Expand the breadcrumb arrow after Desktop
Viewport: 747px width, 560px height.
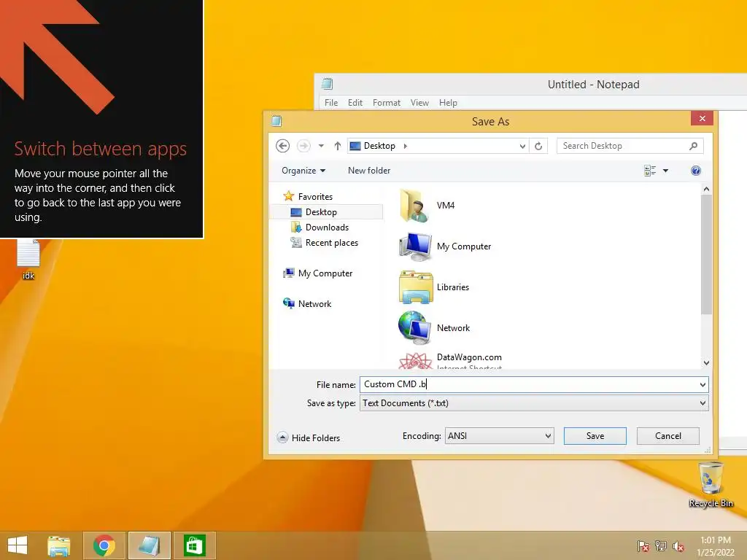click(x=406, y=146)
